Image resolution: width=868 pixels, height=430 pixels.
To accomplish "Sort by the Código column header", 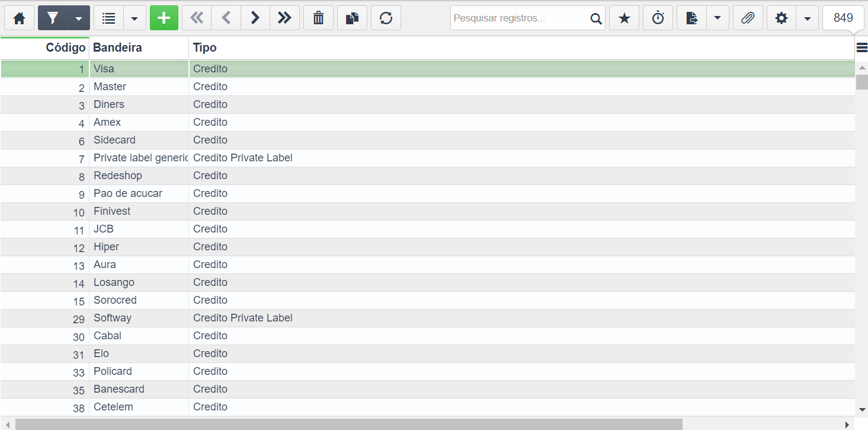I will [45, 48].
